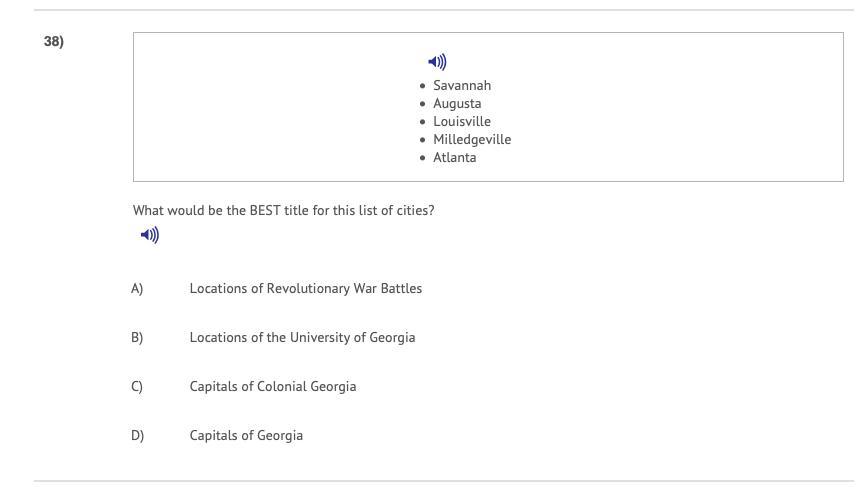
Task: Click Milledgeville in the city list
Action: point(472,140)
